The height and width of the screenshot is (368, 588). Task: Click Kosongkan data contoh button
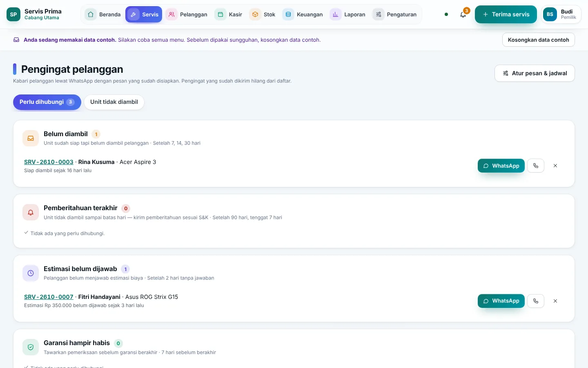538,40
